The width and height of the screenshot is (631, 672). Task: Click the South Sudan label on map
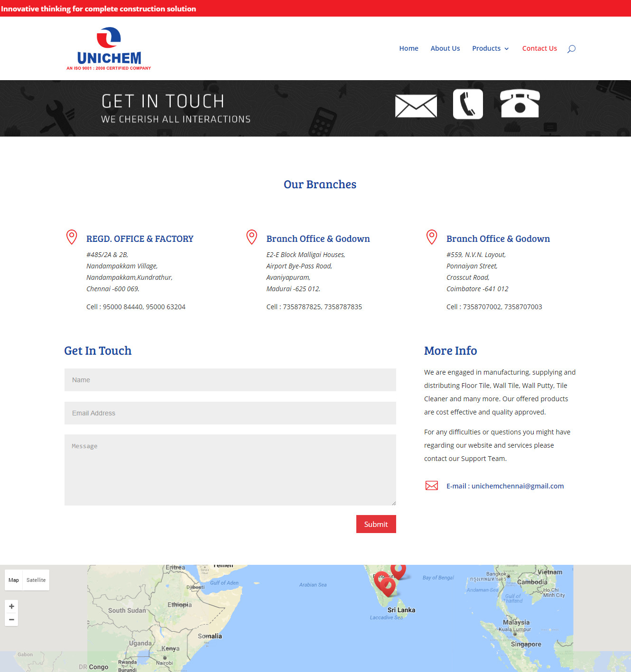point(127,610)
